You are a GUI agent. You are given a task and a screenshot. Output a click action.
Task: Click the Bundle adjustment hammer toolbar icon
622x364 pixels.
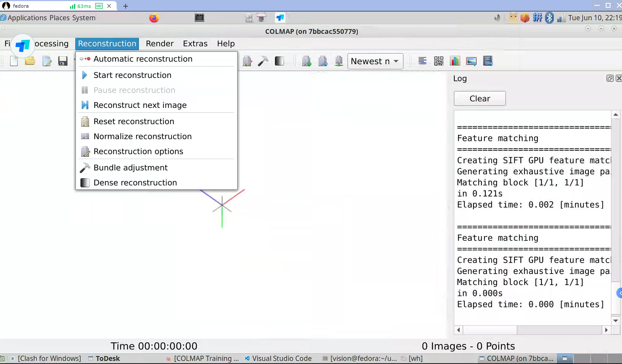(x=263, y=61)
